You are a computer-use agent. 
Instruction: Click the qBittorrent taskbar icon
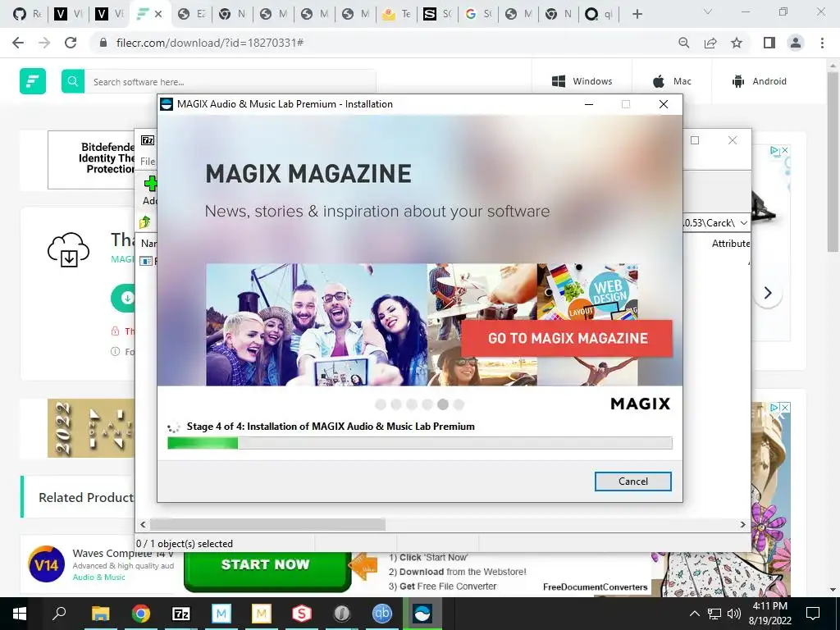[x=382, y=614]
